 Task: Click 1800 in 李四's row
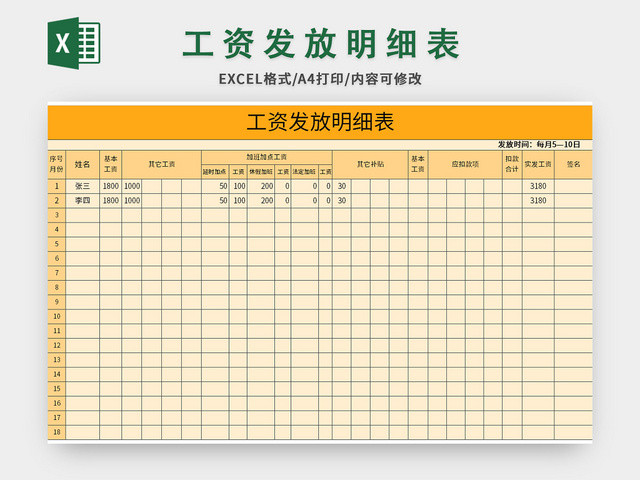point(111,200)
